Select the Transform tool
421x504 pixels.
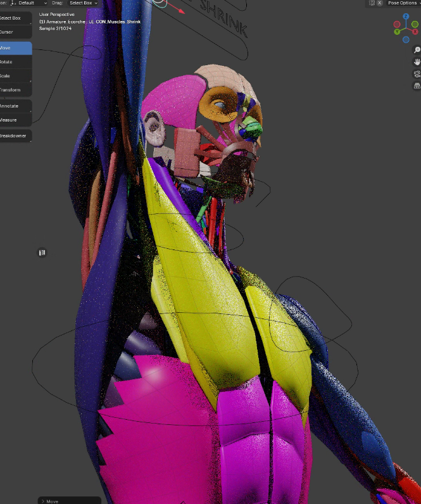coord(15,90)
